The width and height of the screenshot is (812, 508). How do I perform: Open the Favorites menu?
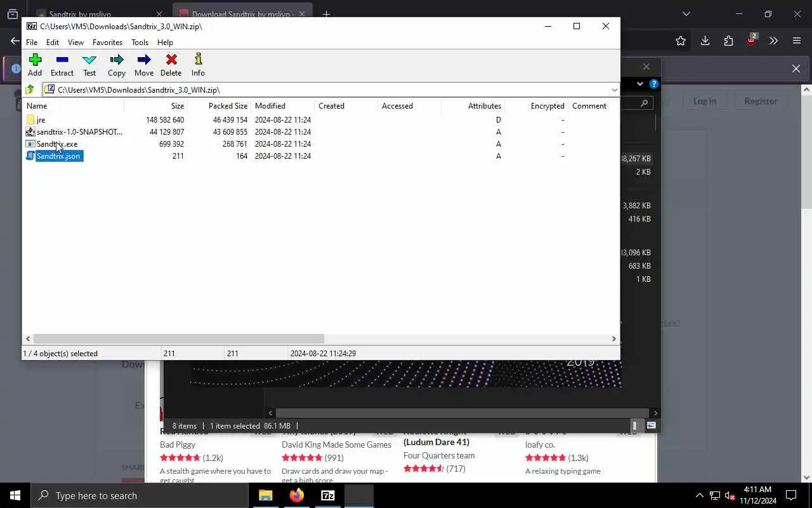click(107, 43)
